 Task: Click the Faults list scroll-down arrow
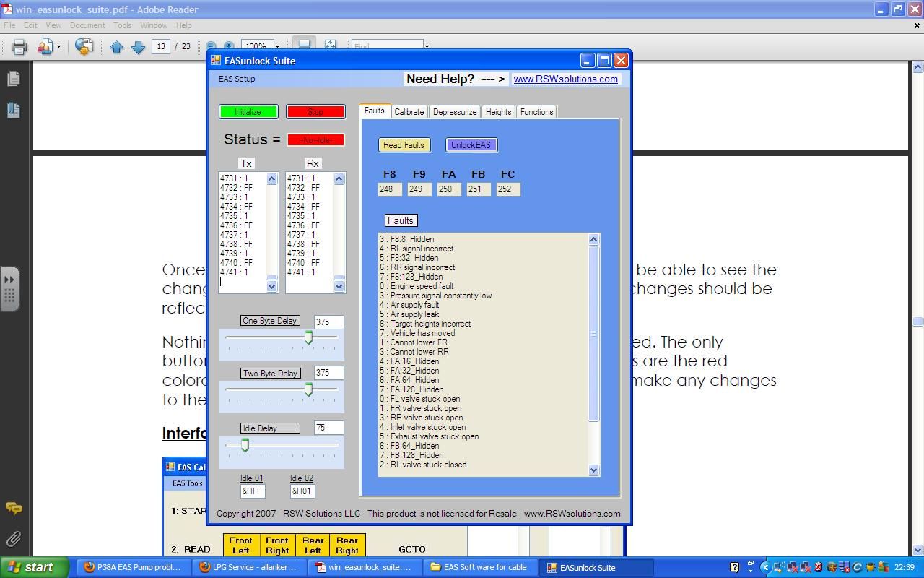594,470
